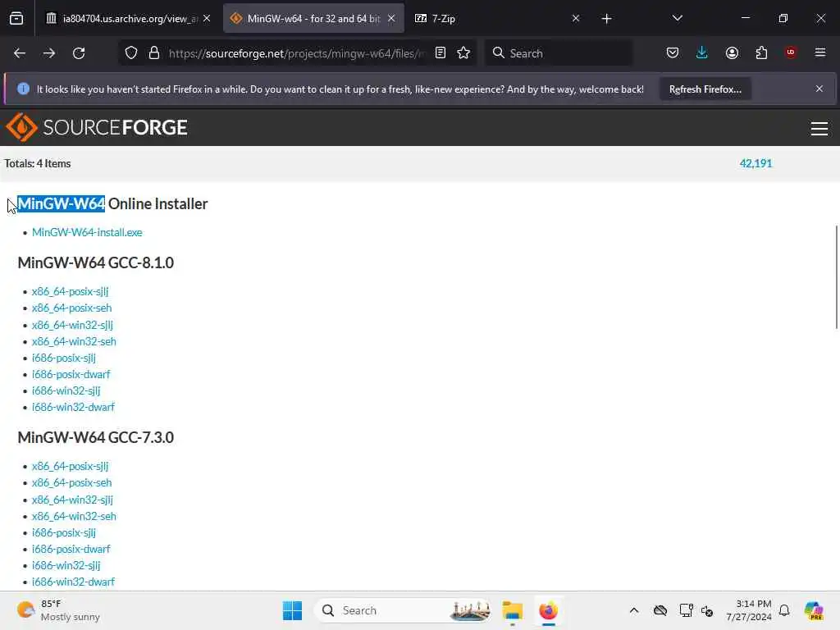This screenshot has width=840, height=630.
Task: Click the MinGW-W64 GCC-7.3.0 heading
Action: tap(96, 437)
